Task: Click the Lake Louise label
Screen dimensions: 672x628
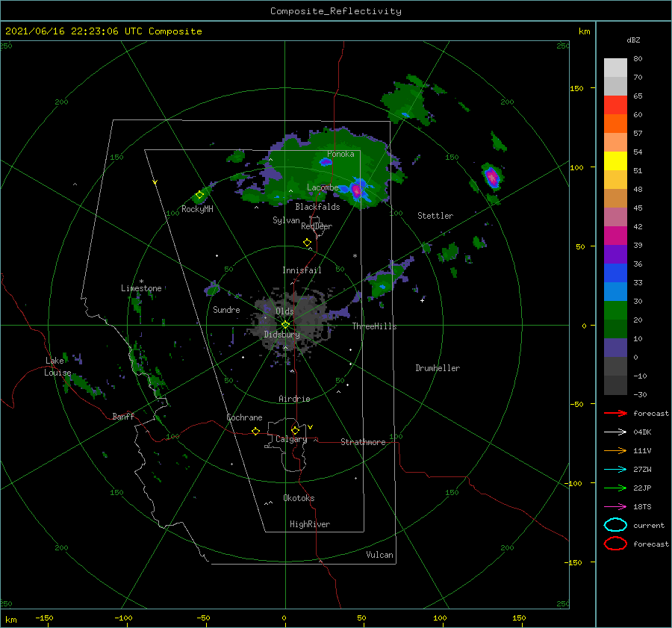Action: [57, 367]
